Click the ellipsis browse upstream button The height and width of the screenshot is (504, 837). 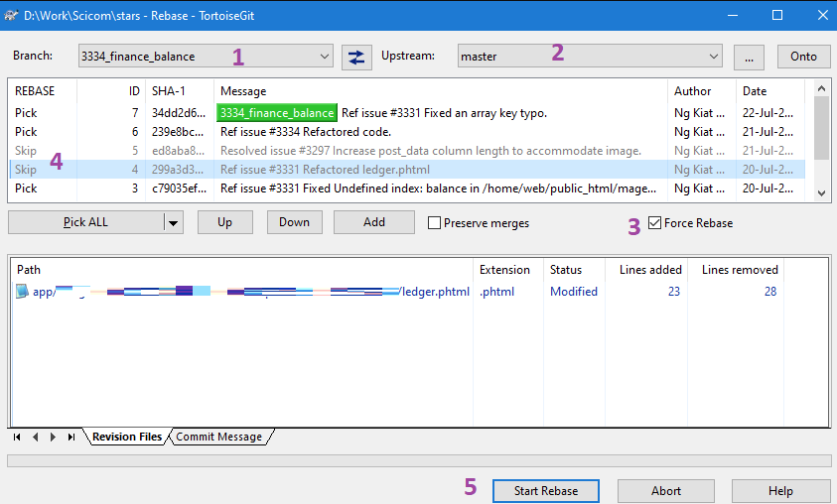tap(748, 57)
